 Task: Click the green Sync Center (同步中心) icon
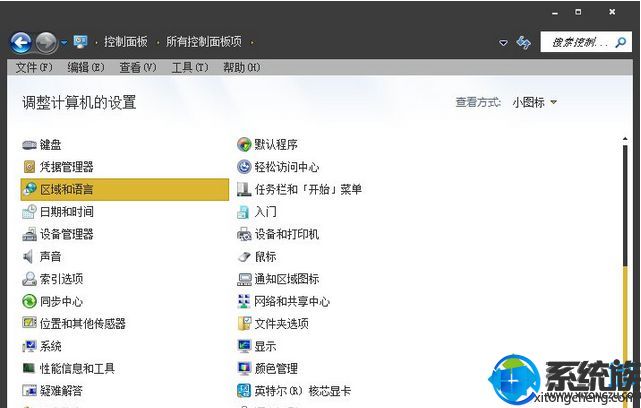29,301
